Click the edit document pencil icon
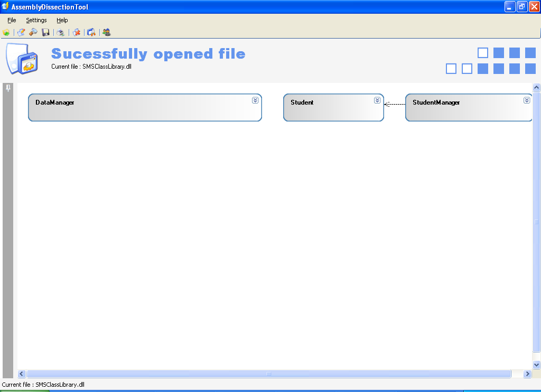 click(21, 32)
